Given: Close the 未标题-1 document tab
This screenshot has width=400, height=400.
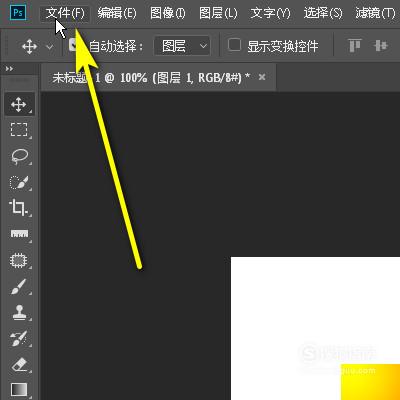Looking at the screenshot, I should (262, 77).
